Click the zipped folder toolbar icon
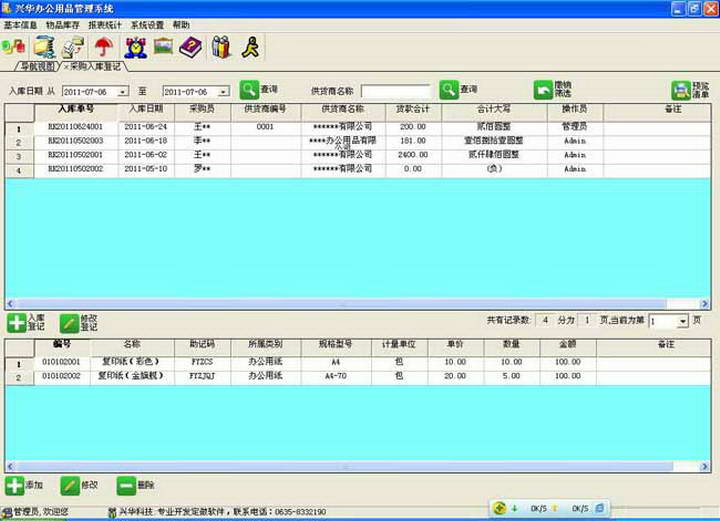The image size is (720, 521). coord(44,46)
